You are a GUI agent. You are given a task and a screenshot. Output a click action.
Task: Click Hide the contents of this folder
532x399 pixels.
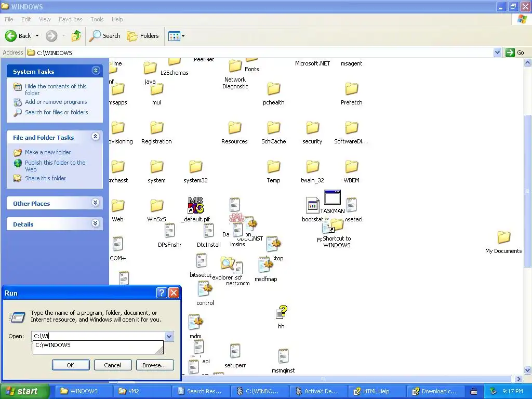pos(56,89)
